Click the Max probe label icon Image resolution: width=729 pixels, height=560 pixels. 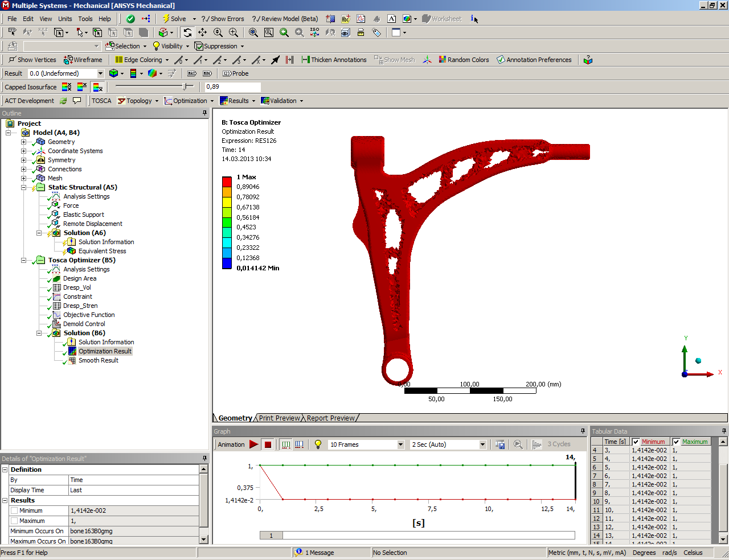click(192, 73)
